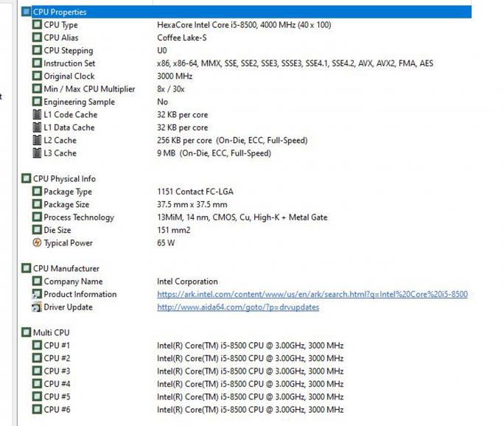
Task: Click the Process Technology row icon
Action: (x=37, y=217)
